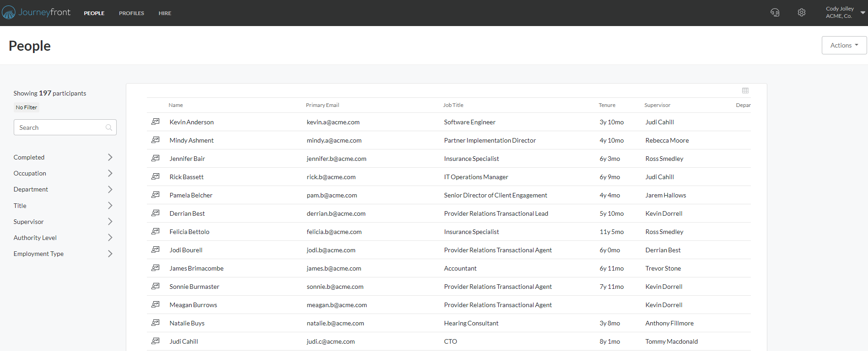Viewport: 868px width, 351px height.
Task: Click tenure value 8y 1mo
Action: (610, 341)
